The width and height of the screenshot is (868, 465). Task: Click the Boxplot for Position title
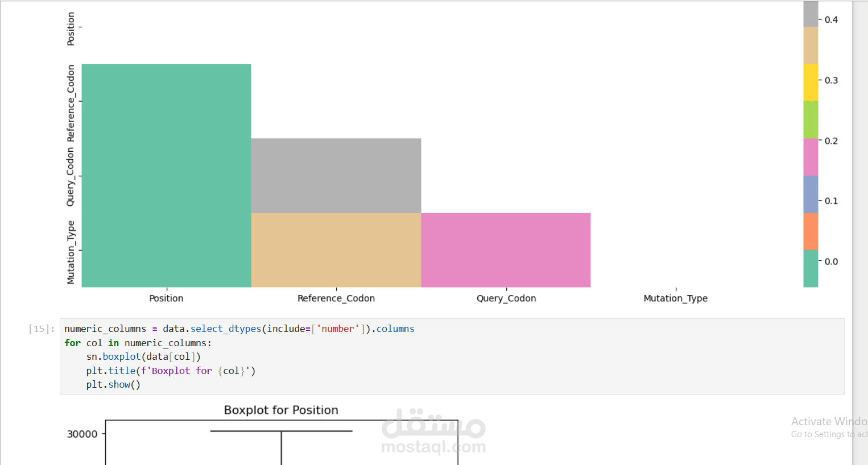click(x=281, y=410)
